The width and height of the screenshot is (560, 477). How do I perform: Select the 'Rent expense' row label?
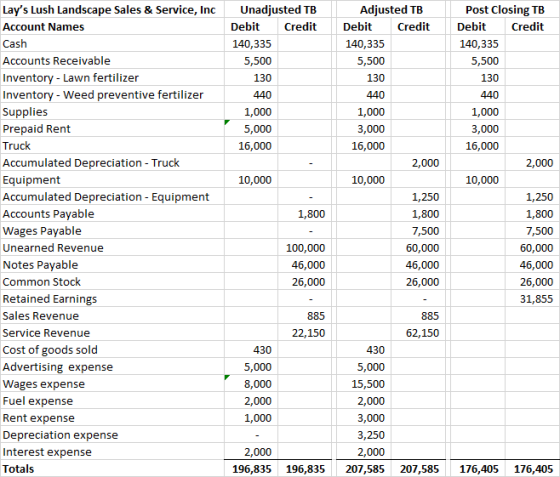[x=112, y=418]
